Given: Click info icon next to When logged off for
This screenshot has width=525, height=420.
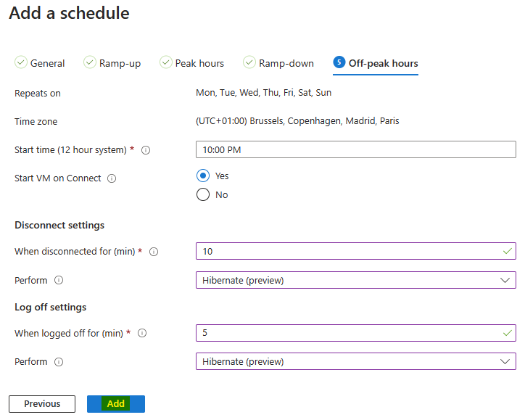Looking at the screenshot, I should 142,333.
